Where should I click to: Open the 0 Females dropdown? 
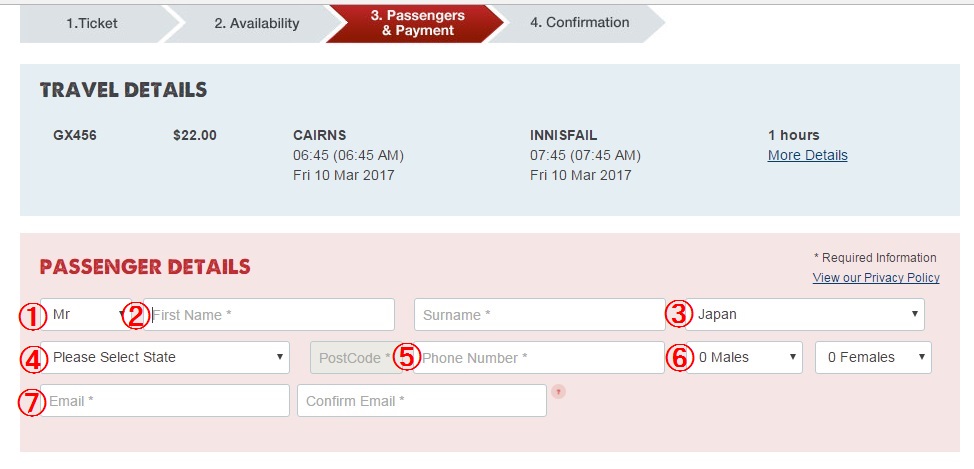[873, 357]
